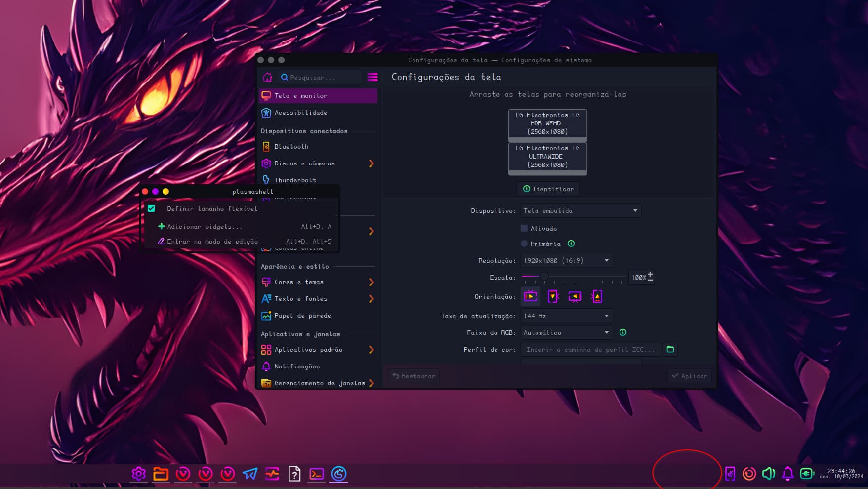This screenshot has height=489, width=868.
Task: Open Papel de parede settings
Action: coord(318,316)
